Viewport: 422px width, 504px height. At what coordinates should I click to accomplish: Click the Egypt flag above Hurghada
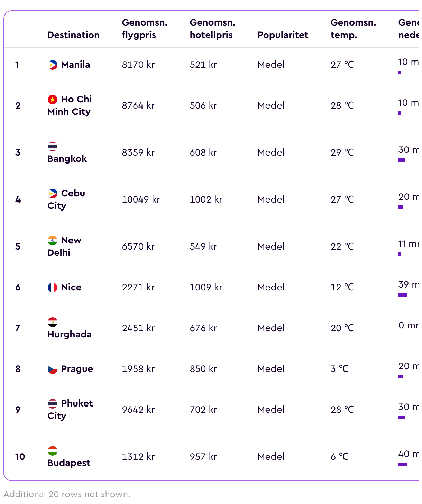click(x=53, y=322)
